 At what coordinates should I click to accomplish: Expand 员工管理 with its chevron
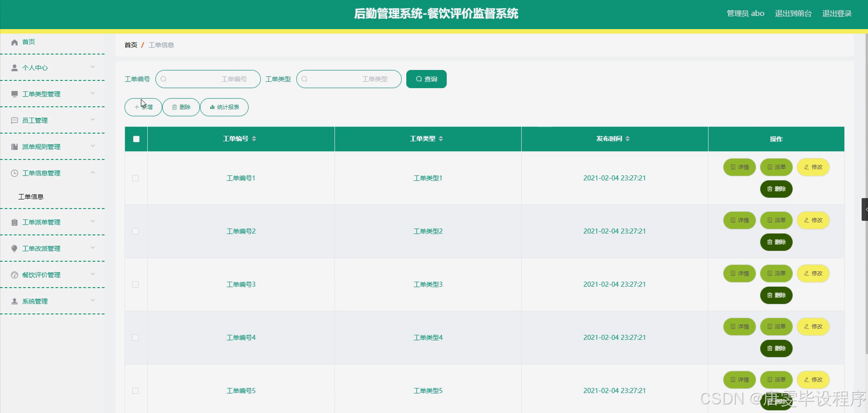93,119
